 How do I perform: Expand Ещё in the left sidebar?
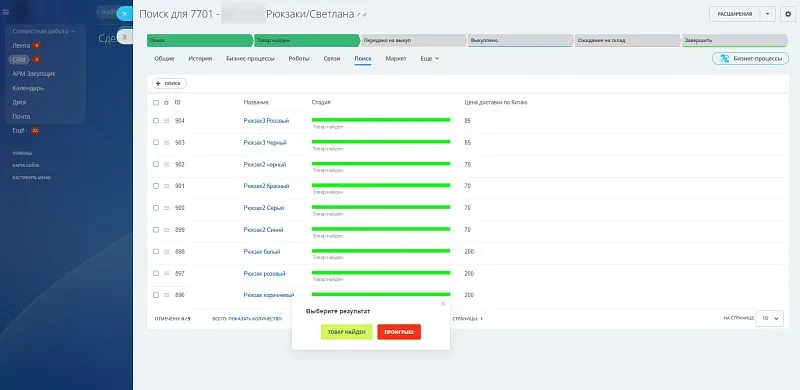19,131
